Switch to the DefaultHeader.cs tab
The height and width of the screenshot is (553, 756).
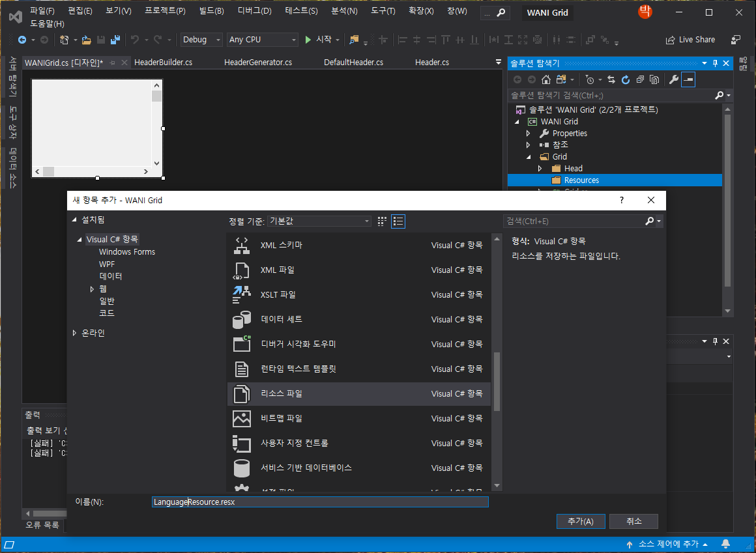click(x=353, y=62)
